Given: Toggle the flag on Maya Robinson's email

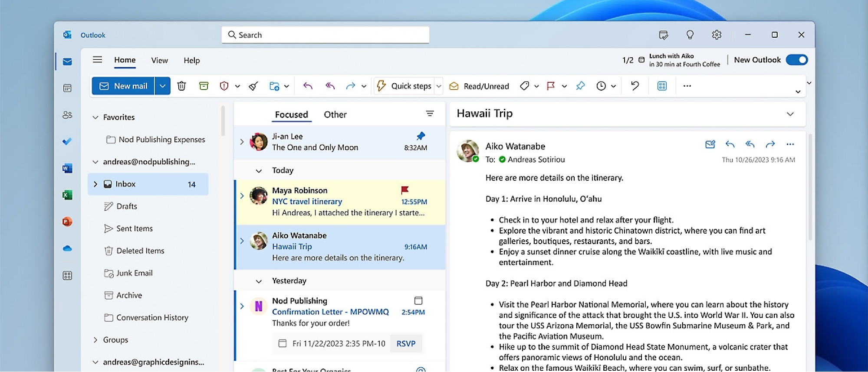Looking at the screenshot, I should pyautogui.click(x=404, y=190).
